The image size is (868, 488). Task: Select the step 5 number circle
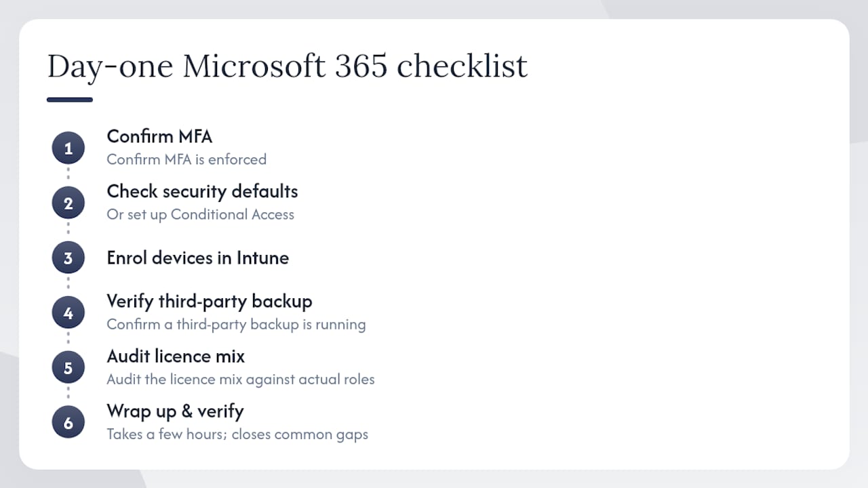(68, 367)
